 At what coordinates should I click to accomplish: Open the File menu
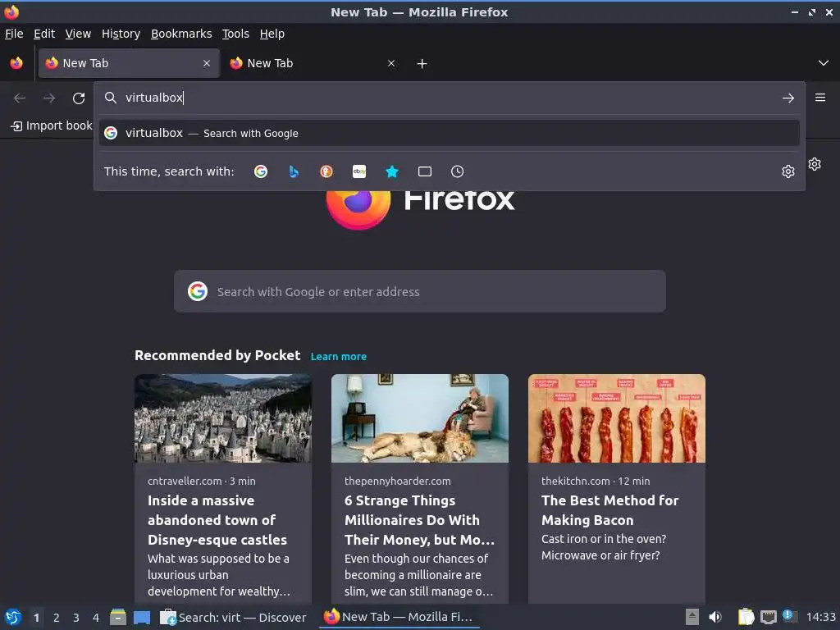[x=14, y=34]
